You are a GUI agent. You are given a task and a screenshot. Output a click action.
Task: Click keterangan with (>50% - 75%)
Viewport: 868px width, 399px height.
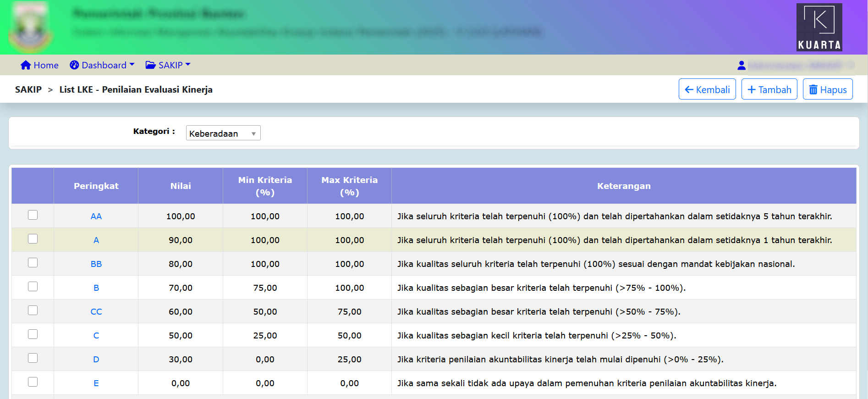tap(538, 312)
